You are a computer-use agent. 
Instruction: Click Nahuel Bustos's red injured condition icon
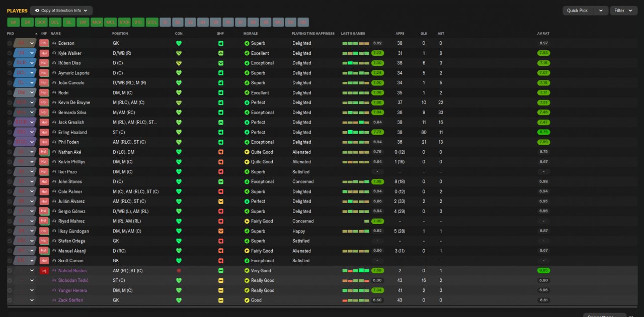(x=179, y=271)
